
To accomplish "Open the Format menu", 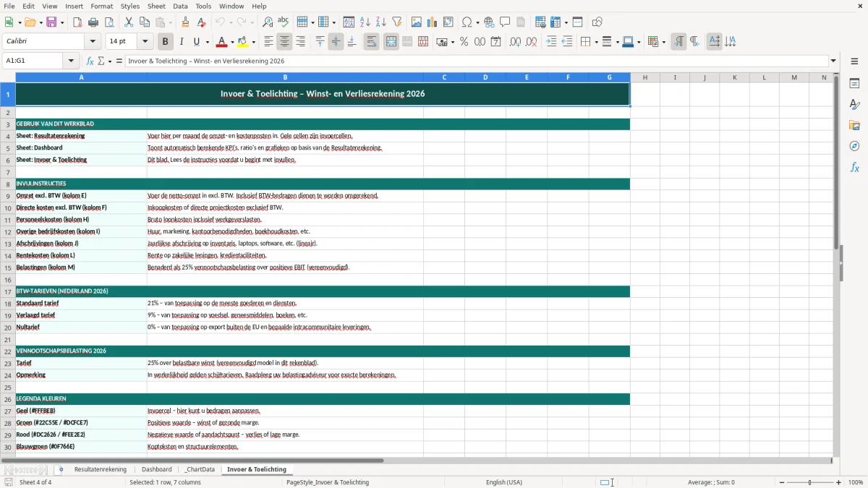I will click(x=101, y=6).
